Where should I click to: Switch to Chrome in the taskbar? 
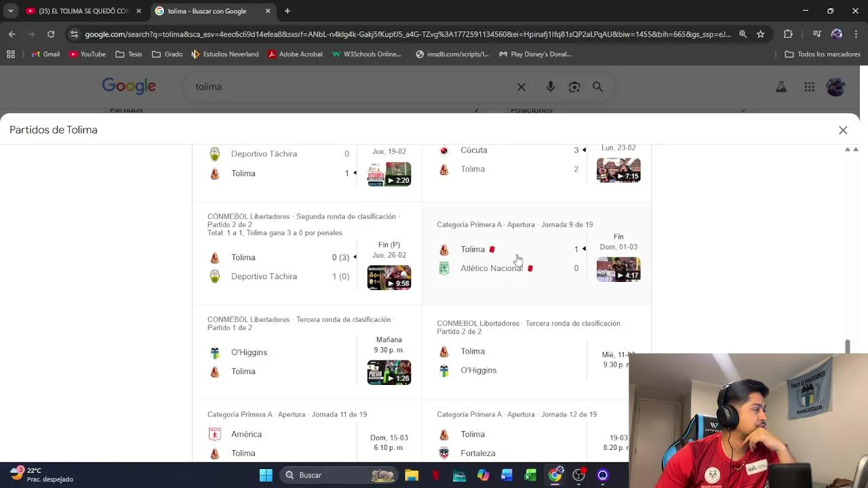click(x=555, y=475)
